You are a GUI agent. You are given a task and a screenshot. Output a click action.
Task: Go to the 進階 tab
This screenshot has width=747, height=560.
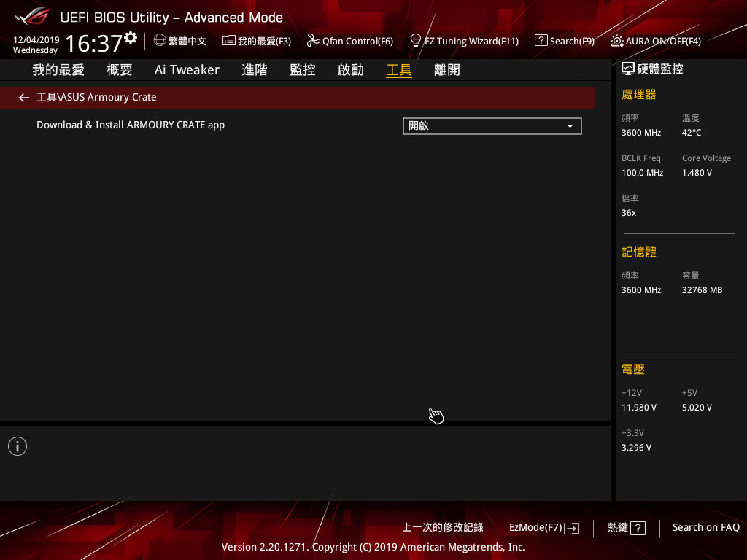(x=255, y=70)
